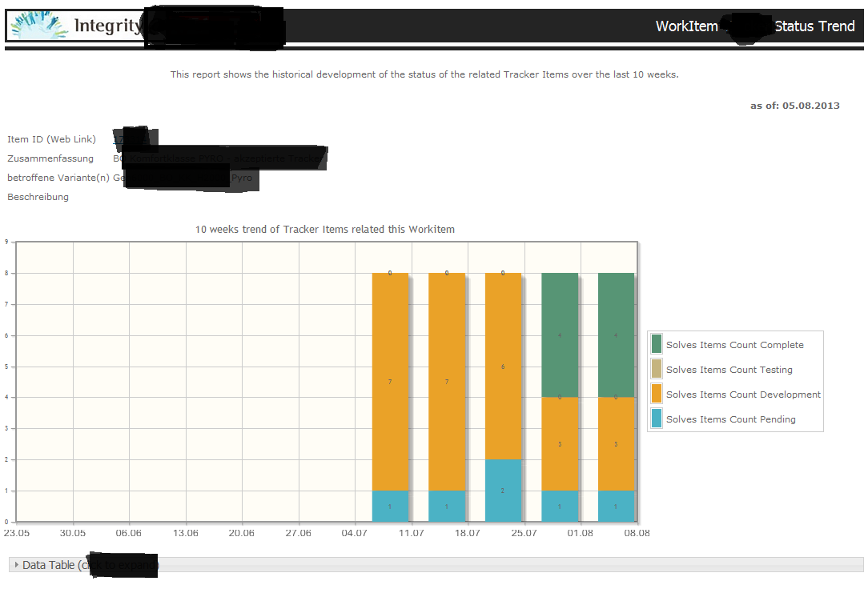Expand the Data Table section triangle

coord(17,565)
